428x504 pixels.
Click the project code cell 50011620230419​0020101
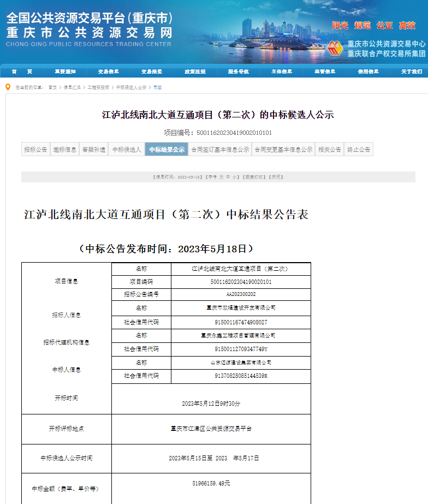[241, 282]
